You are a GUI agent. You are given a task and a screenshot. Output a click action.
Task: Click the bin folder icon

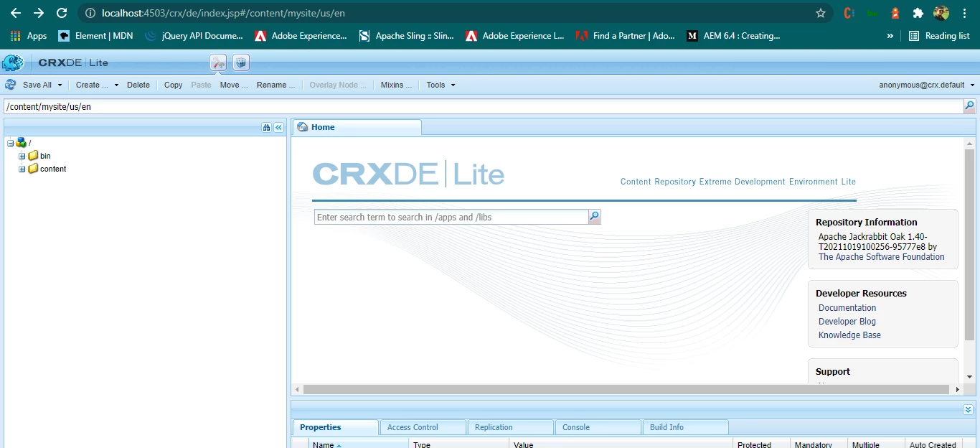click(33, 156)
